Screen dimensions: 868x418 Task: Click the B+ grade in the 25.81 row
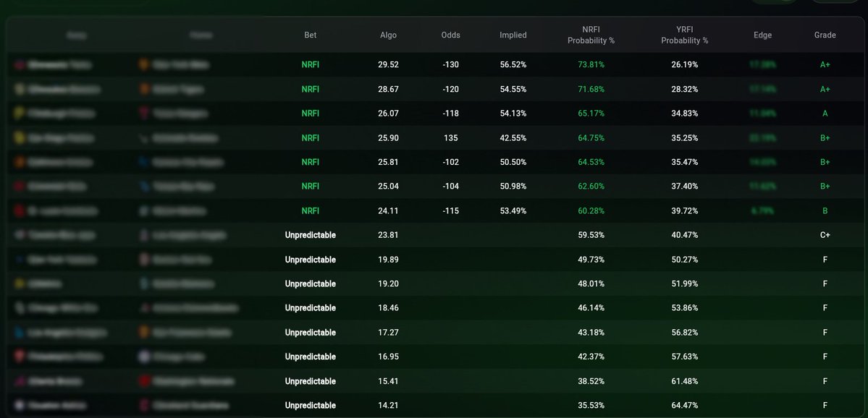[x=825, y=162]
